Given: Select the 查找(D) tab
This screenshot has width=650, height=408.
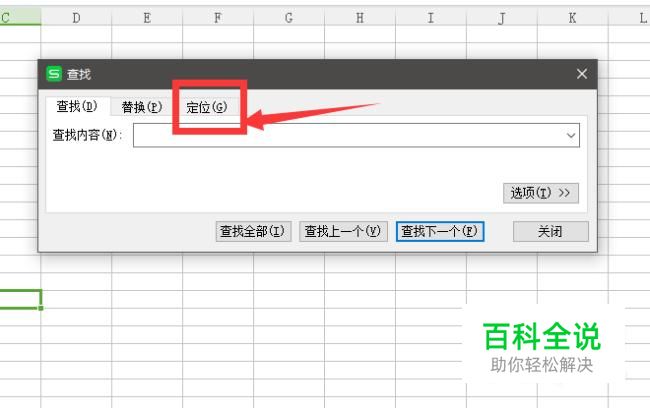Looking at the screenshot, I should (77, 107).
